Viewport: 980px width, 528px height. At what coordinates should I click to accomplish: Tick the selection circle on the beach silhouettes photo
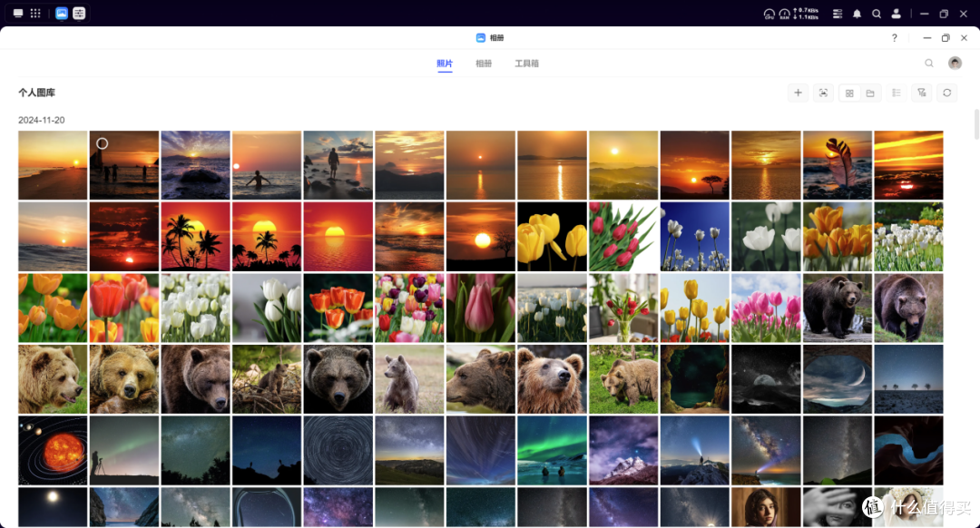tap(102, 143)
